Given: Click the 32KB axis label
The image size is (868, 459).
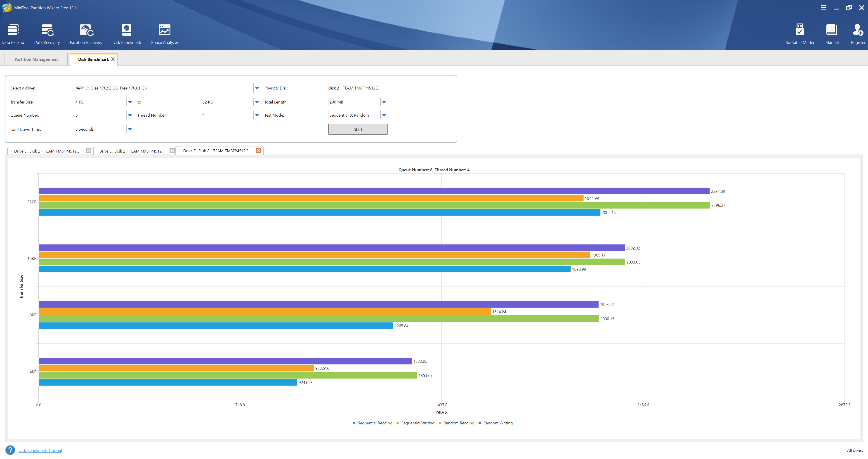Looking at the screenshot, I should (x=32, y=202).
